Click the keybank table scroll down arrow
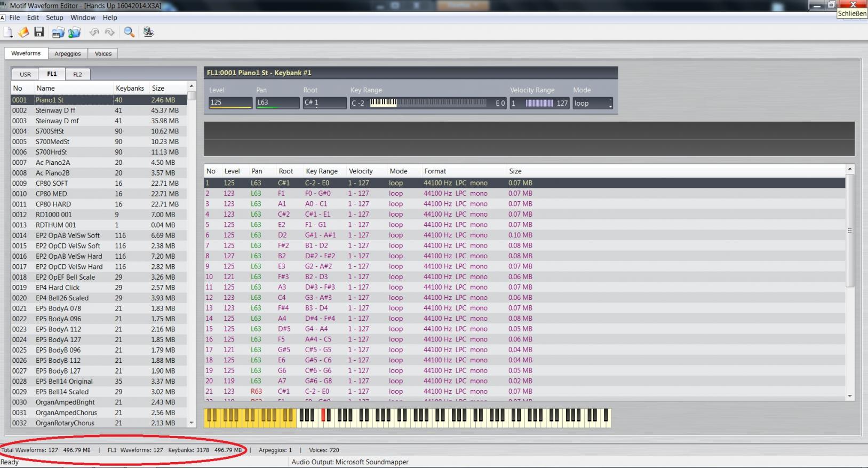Screen dimensions: 868x468 pos(850,396)
